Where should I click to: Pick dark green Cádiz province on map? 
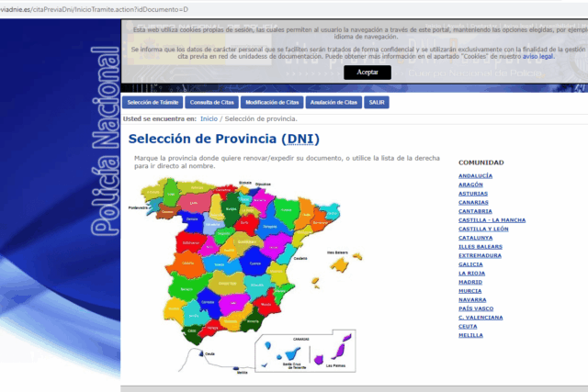(192, 332)
